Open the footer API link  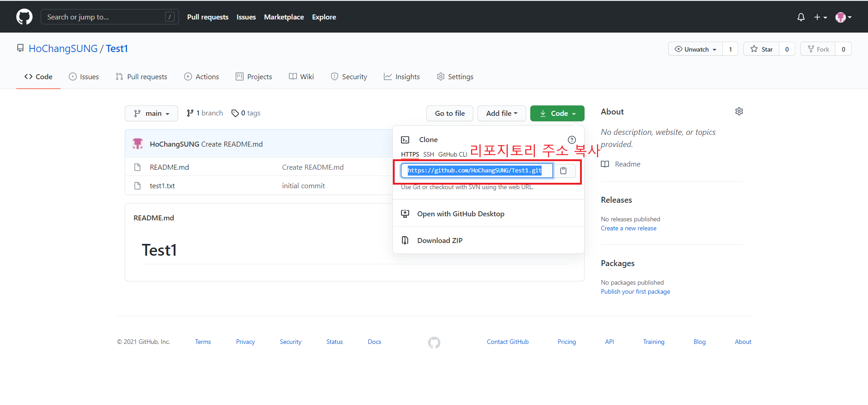pyautogui.click(x=609, y=342)
